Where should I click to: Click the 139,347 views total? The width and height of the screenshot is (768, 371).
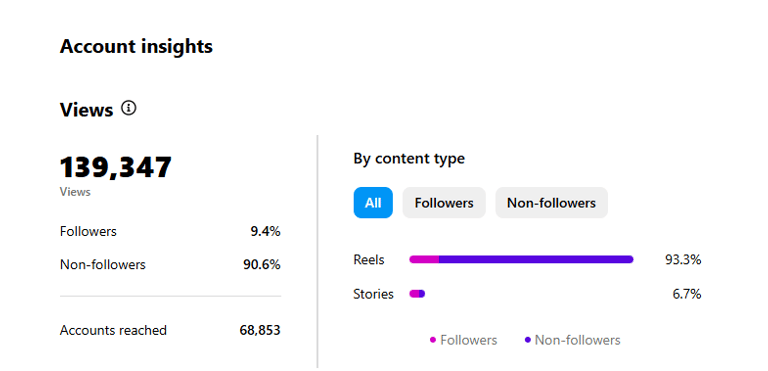click(116, 167)
